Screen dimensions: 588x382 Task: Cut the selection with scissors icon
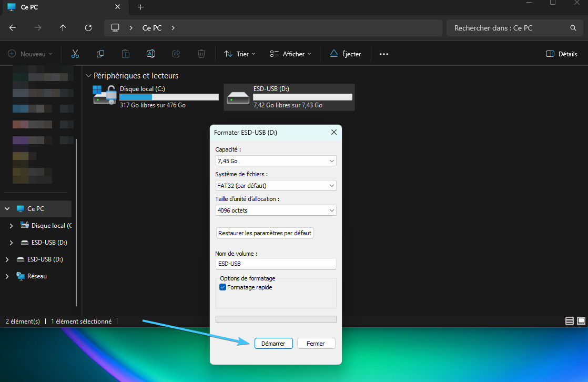tap(75, 54)
